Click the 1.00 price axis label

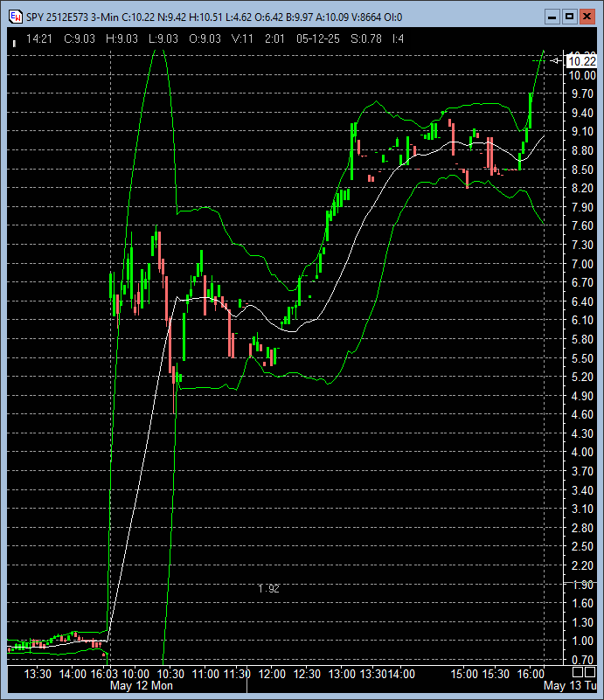click(584, 641)
